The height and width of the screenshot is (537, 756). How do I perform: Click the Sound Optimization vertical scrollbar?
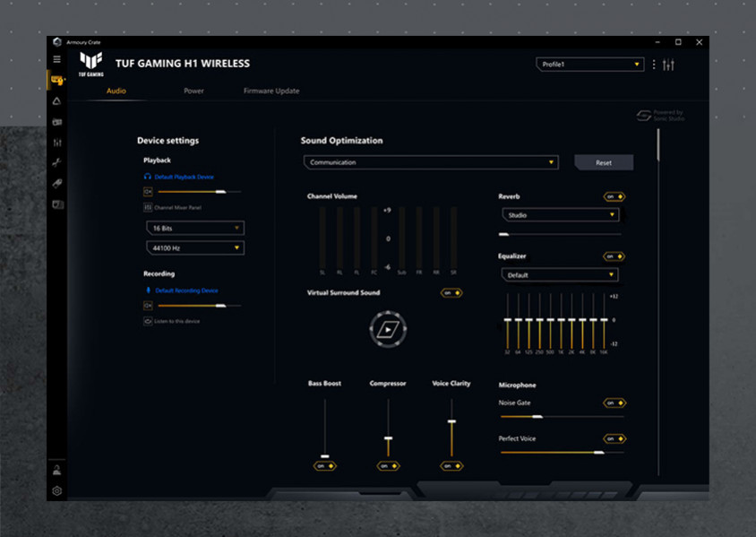[658, 301]
